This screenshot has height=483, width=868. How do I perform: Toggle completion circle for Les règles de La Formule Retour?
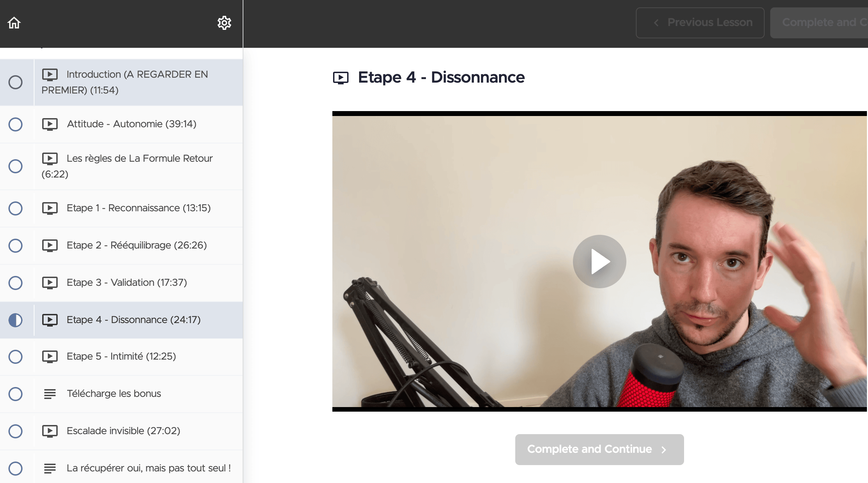(15, 166)
